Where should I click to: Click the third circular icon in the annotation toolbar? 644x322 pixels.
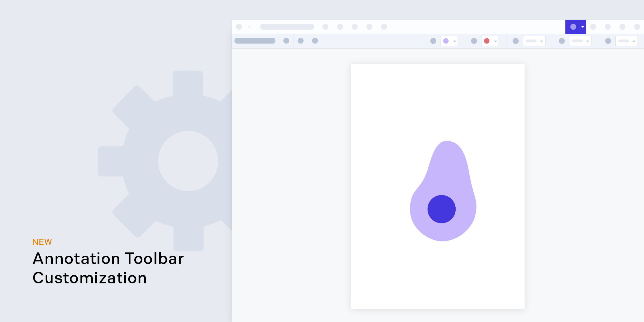(315, 41)
